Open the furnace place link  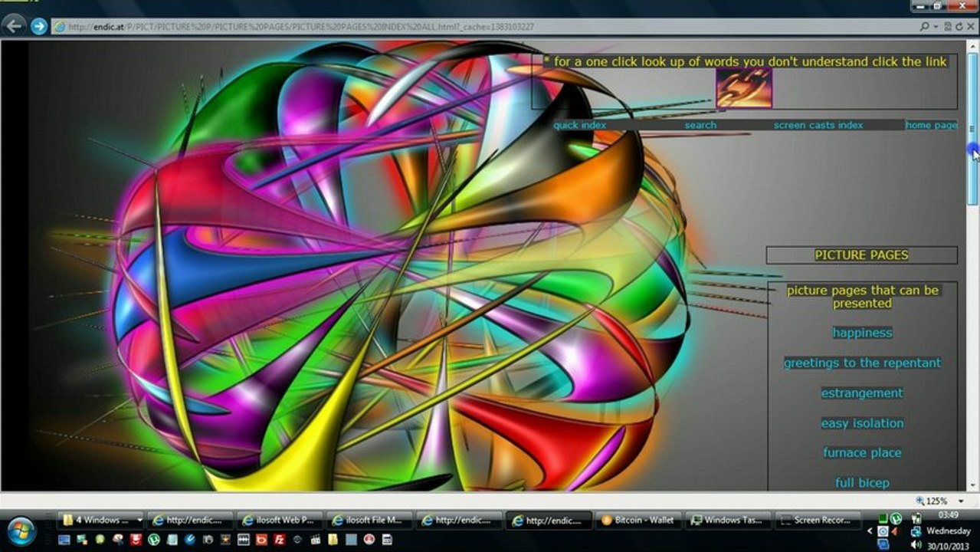[862, 453]
